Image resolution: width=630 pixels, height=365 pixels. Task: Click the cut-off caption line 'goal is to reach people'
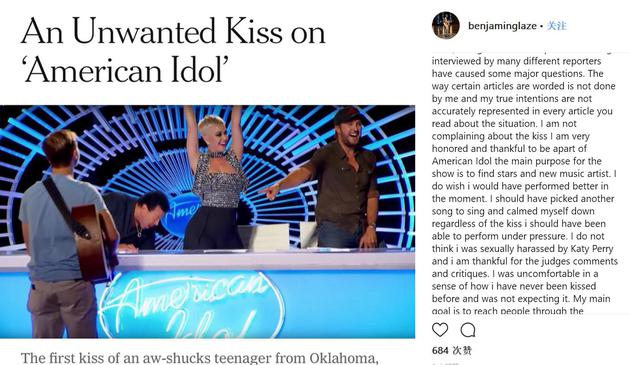pos(507,311)
